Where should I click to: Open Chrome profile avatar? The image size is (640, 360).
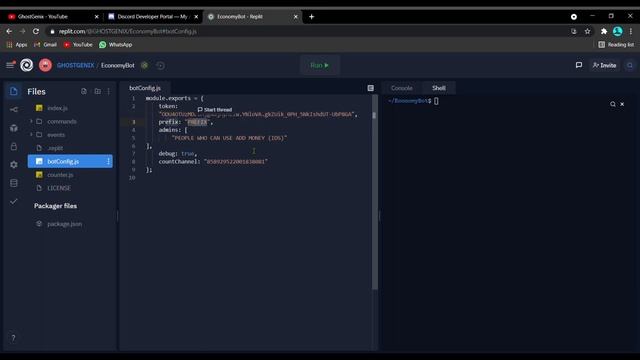tap(618, 31)
